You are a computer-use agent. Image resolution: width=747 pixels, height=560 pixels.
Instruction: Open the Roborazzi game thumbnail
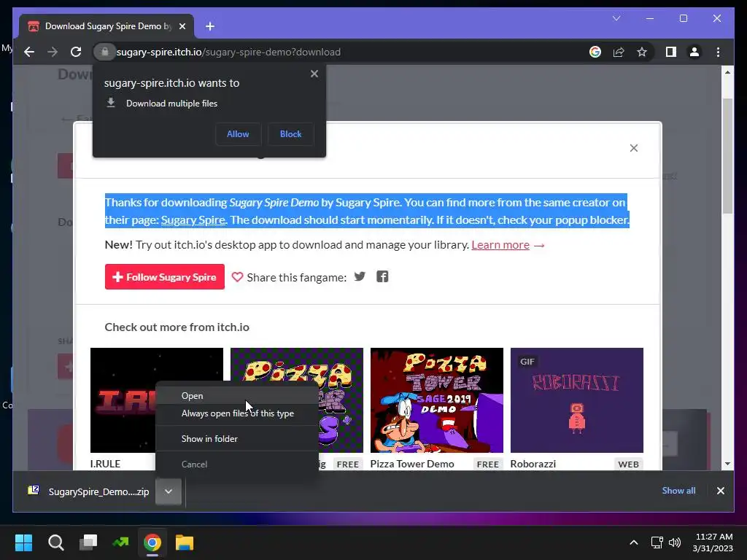(576, 400)
